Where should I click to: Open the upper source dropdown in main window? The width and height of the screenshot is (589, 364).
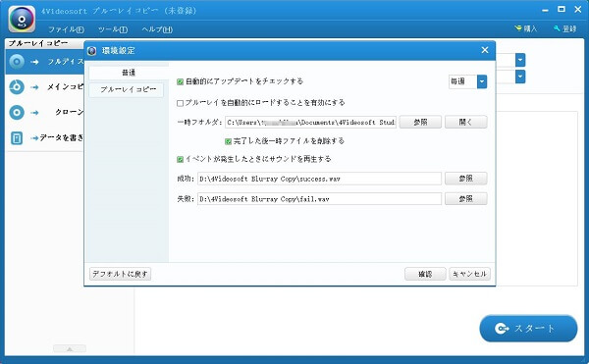[x=520, y=60]
